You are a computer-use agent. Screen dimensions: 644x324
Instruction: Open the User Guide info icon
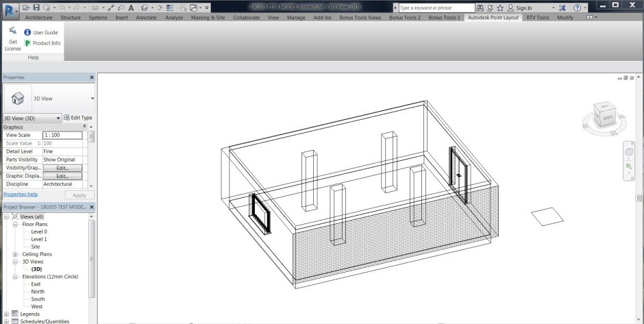(27, 32)
